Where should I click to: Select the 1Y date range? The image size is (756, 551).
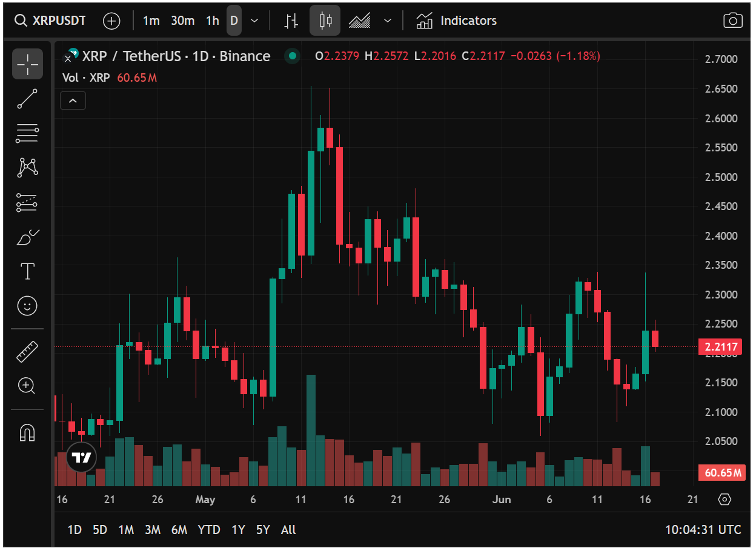pyautogui.click(x=238, y=530)
